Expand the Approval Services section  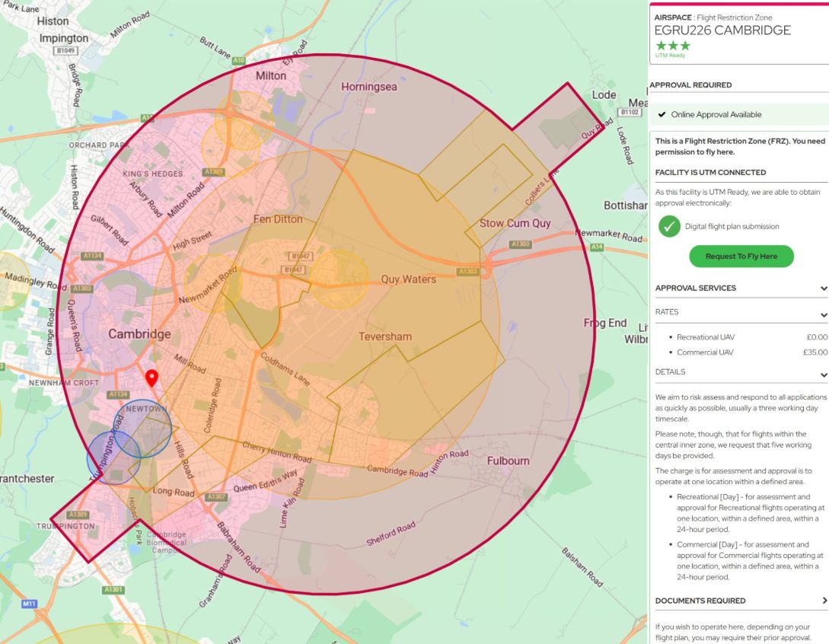823,289
